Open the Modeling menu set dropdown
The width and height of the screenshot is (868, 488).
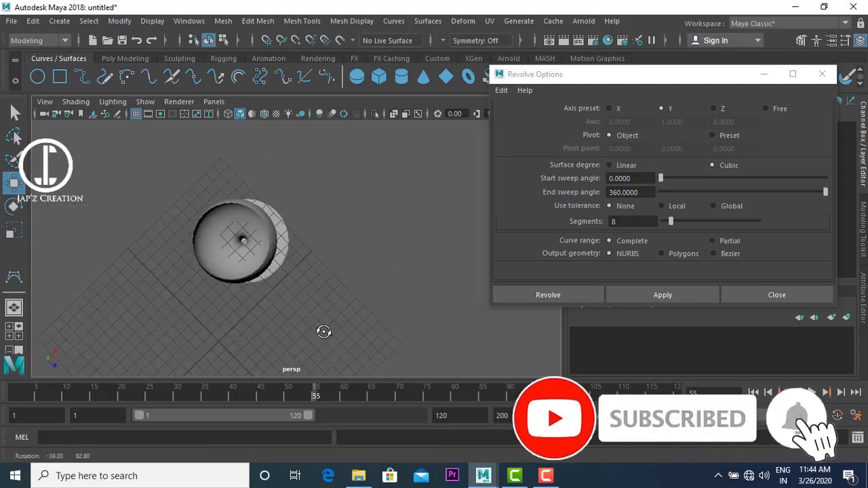point(39,41)
